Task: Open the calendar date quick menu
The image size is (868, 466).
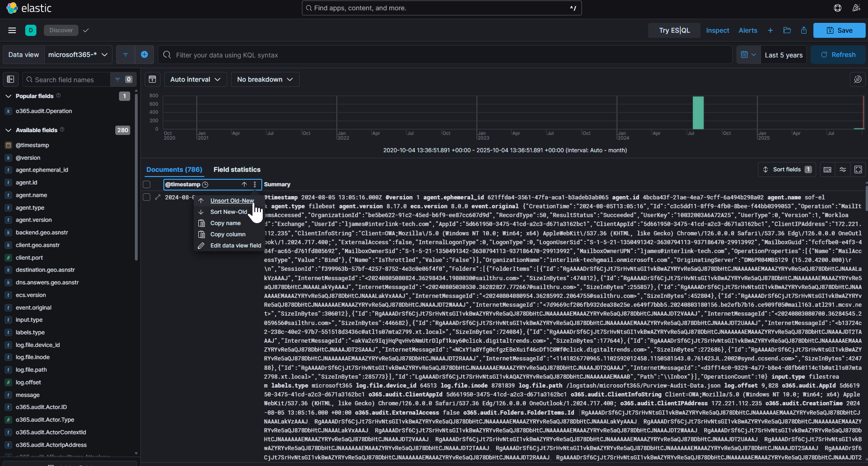Action: coord(748,55)
